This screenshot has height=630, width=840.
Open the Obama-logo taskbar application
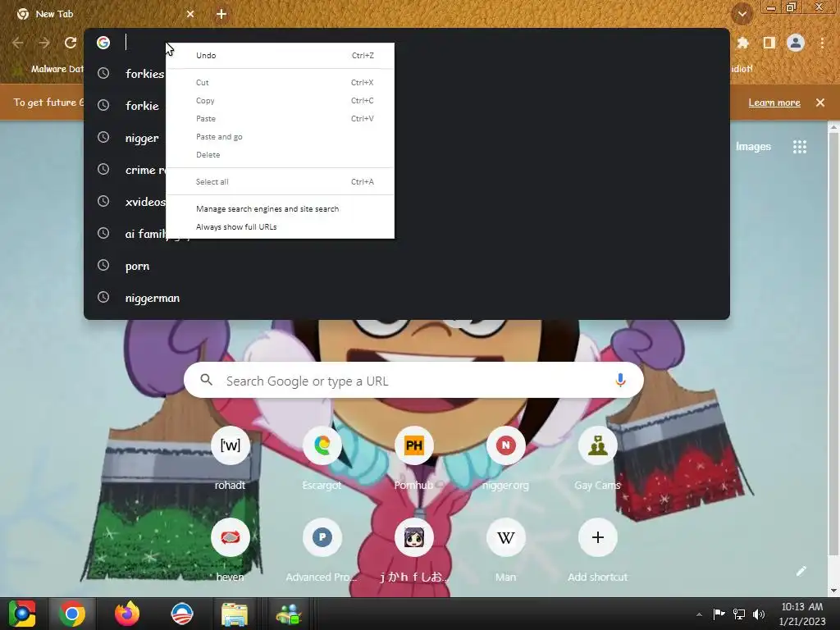[x=181, y=614]
